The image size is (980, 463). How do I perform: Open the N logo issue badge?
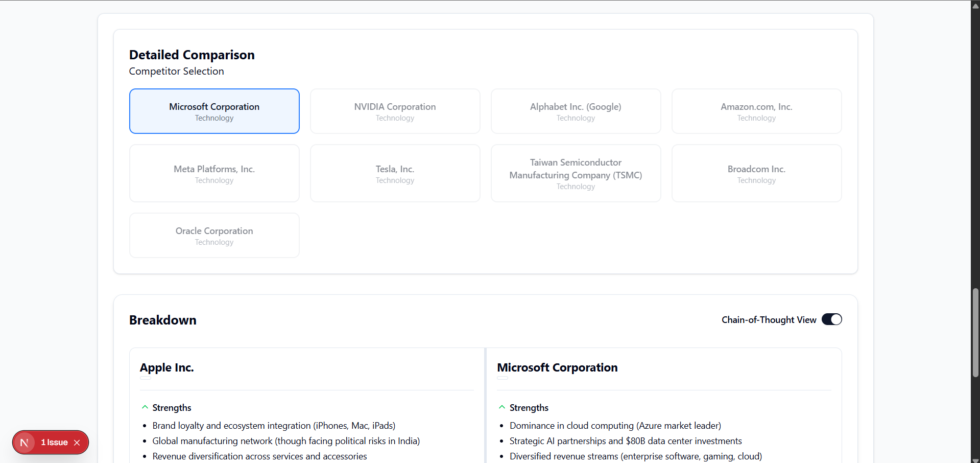click(24, 443)
